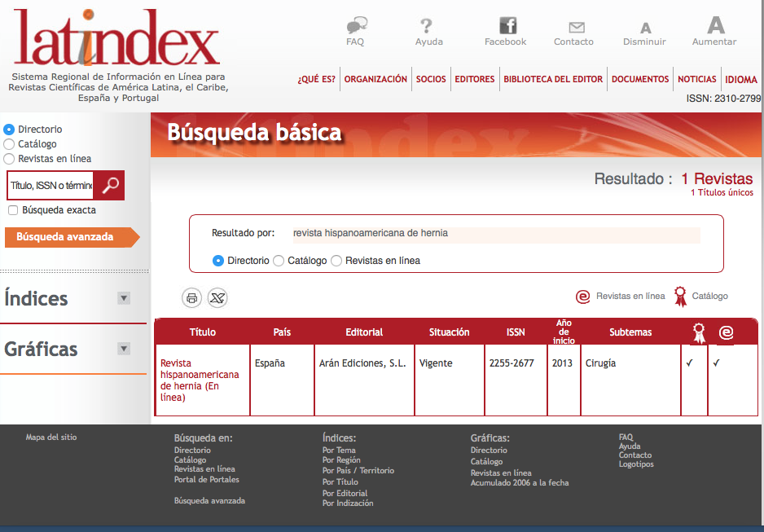Open the ¿QUÉ ES? menu
This screenshot has width=764, height=532.
click(317, 79)
